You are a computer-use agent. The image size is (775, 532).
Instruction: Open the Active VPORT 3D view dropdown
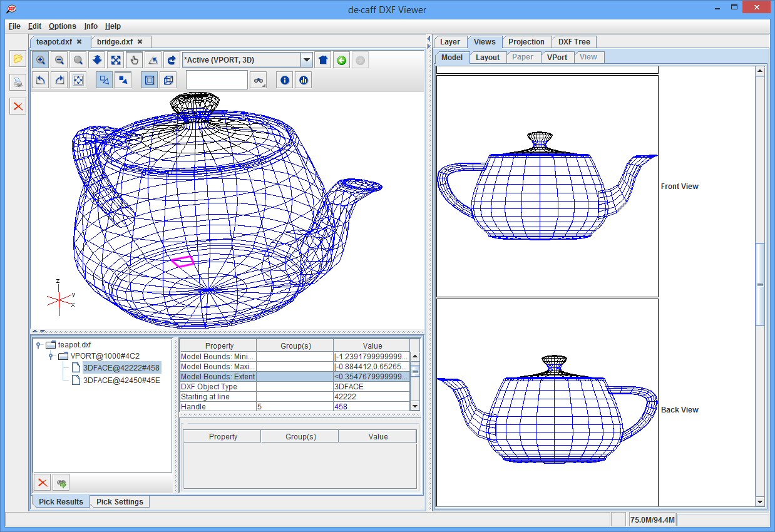306,60
